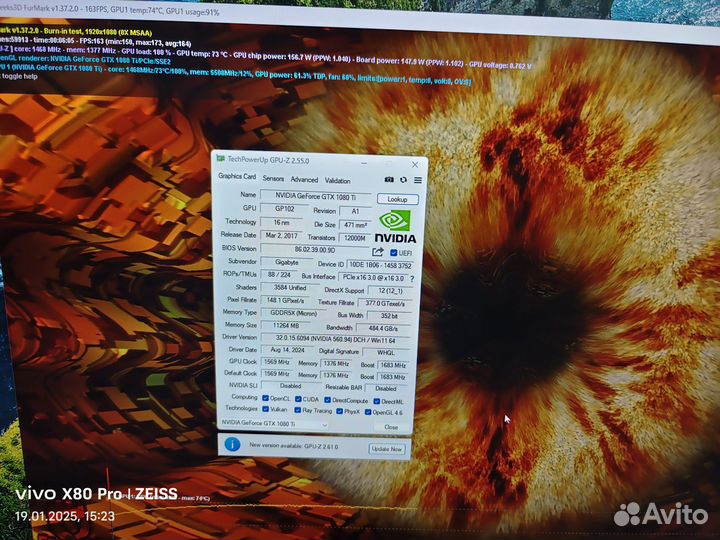This screenshot has width=720, height=540.
Task: Click the Memory Size value 11264 MB
Action: tap(286, 326)
